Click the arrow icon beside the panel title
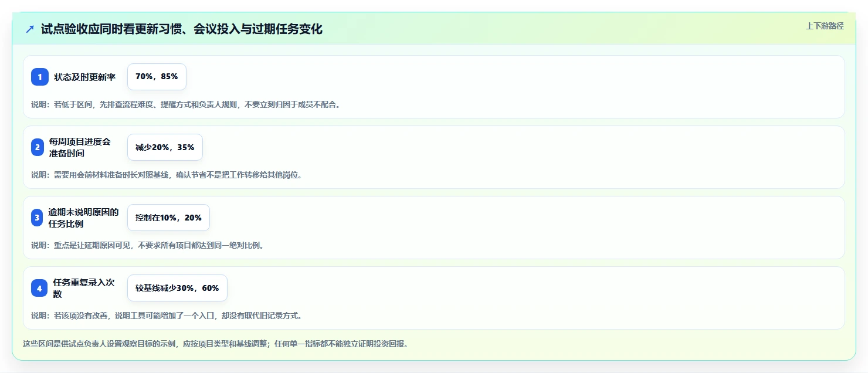This screenshot has width=868, height=373. (x=30, y=29)
